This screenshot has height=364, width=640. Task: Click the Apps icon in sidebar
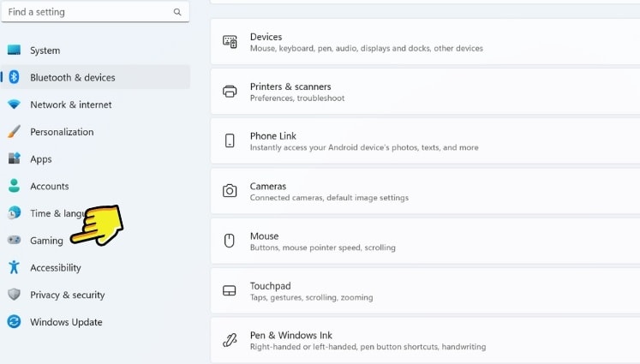coord(14,158)
